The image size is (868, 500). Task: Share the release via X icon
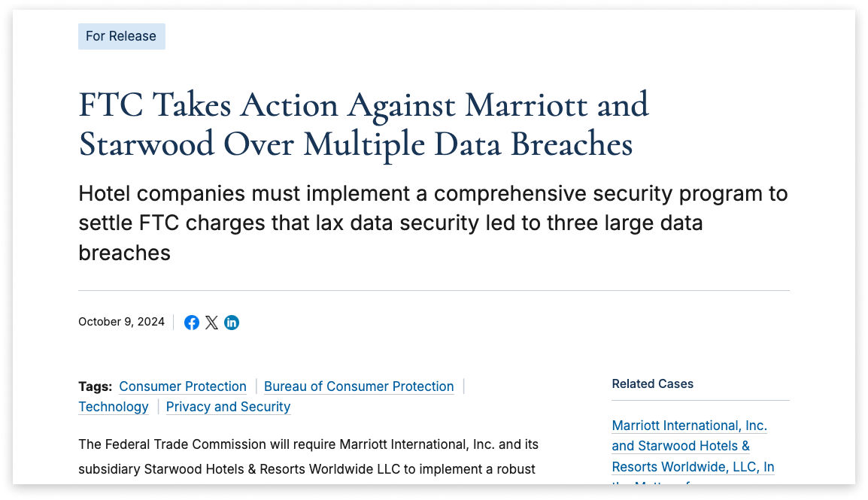tap(211, 323)
